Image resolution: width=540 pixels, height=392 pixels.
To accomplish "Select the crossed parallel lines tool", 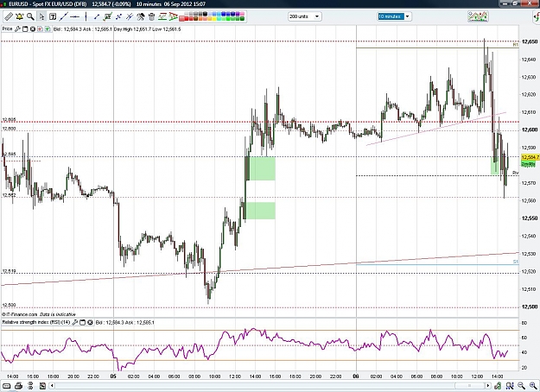I will coord(130,16).
